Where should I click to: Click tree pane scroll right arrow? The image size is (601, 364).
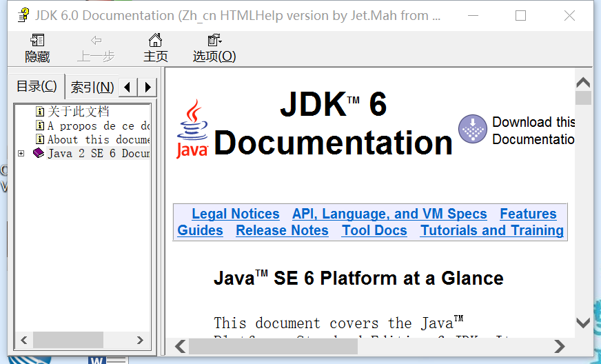[x=140, y=340]
